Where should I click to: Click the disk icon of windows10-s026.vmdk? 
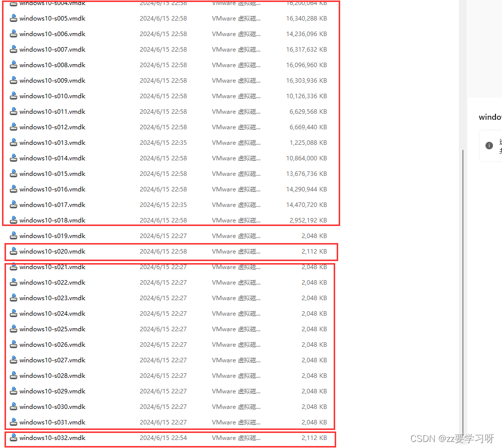point(14,344)
